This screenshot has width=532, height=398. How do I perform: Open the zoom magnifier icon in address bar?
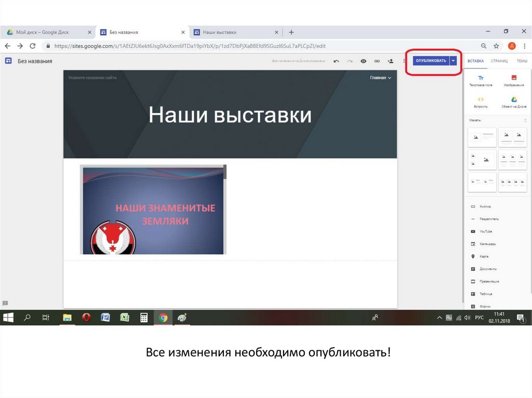[484, 46]
